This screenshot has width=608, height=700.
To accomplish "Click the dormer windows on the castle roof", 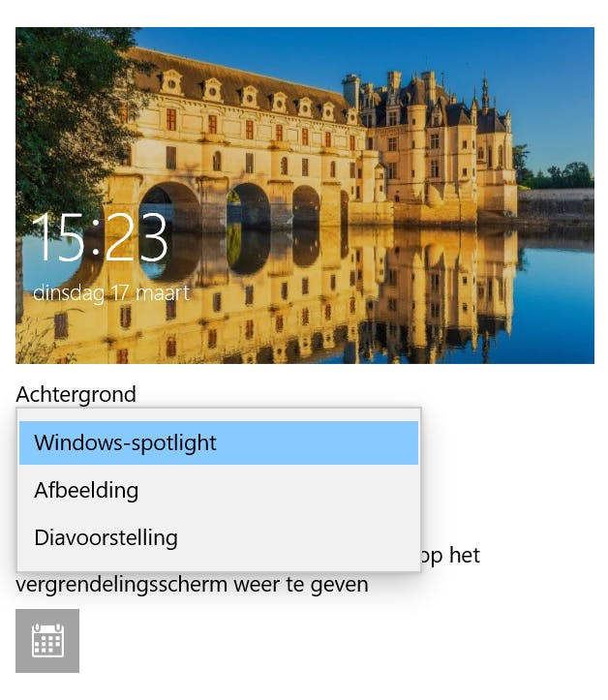I will (x=250, y=96).
